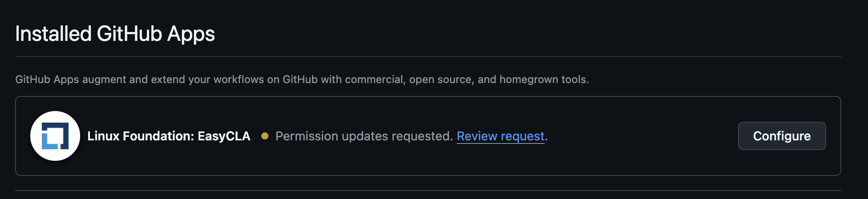868x199 pixels.
Task: Click the word "EasyCLA" in the app name
Action: click(224, 136)
